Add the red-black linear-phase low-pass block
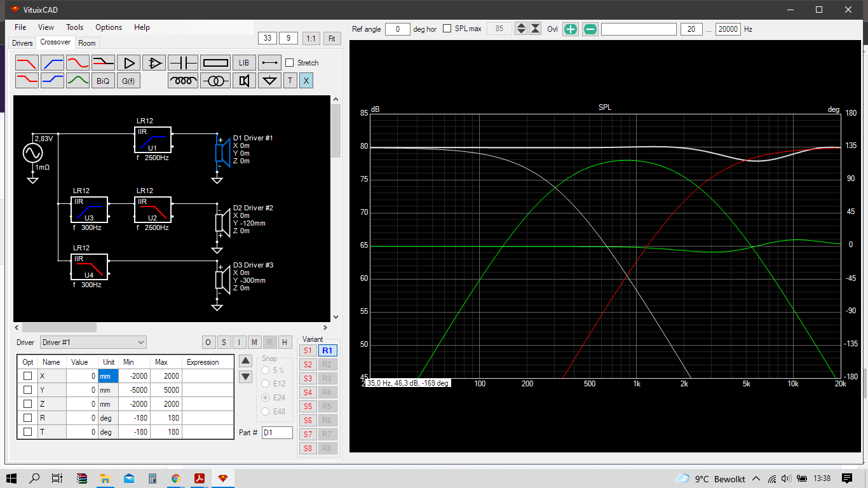 pyautogui.click(x=103, y=62)
